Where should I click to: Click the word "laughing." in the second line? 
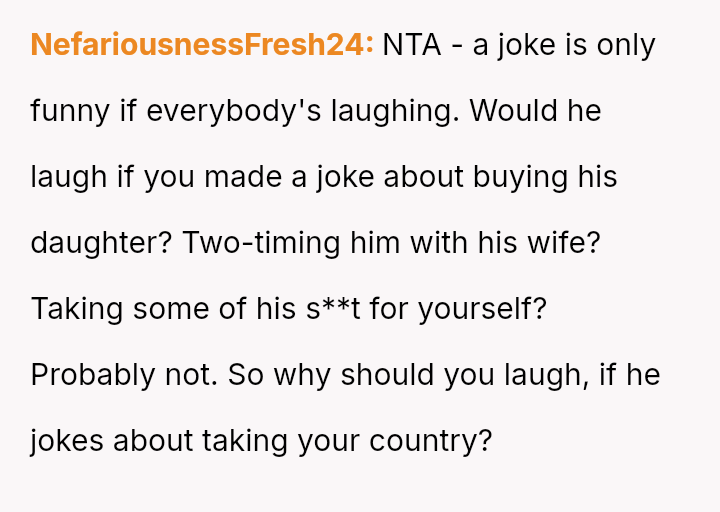pos(391,111)
